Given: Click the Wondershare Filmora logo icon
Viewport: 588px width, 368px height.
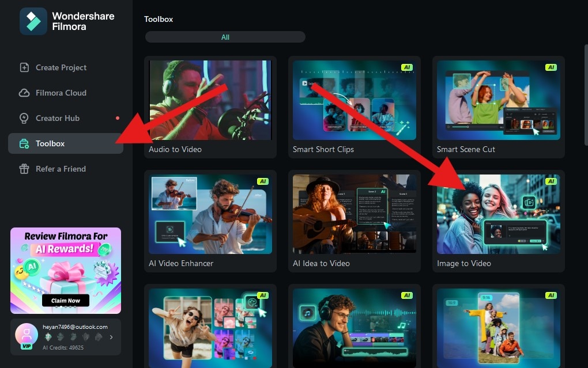Looking at the screenshot, I should coord(33,21).
